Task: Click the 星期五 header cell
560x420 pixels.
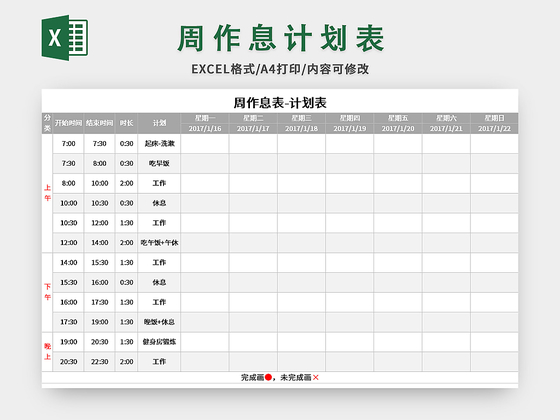Action: (398, 118)
